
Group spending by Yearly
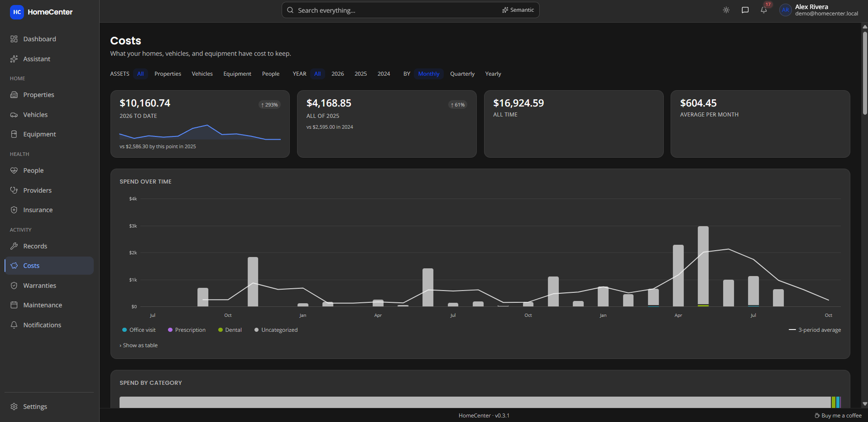(x=493, y=74)
